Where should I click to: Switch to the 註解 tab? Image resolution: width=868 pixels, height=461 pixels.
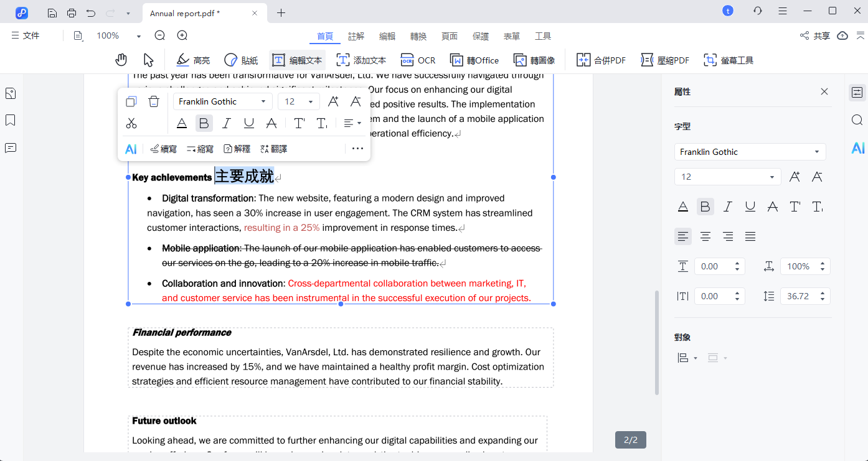(356, 36)
